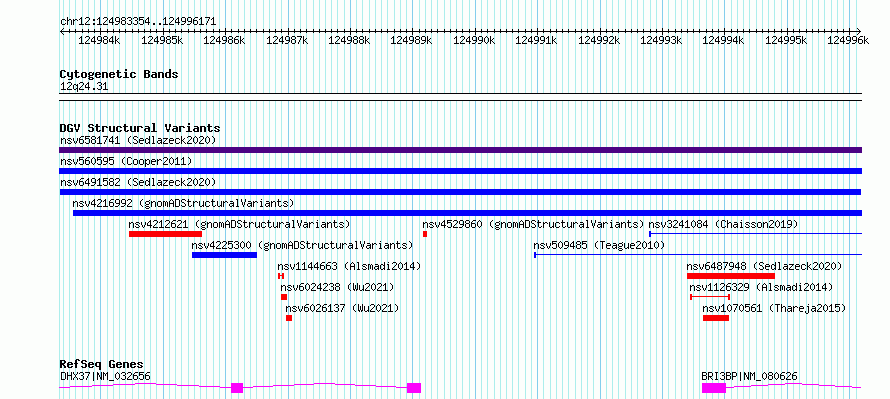Click the 124987k ruler tick label

287,41
